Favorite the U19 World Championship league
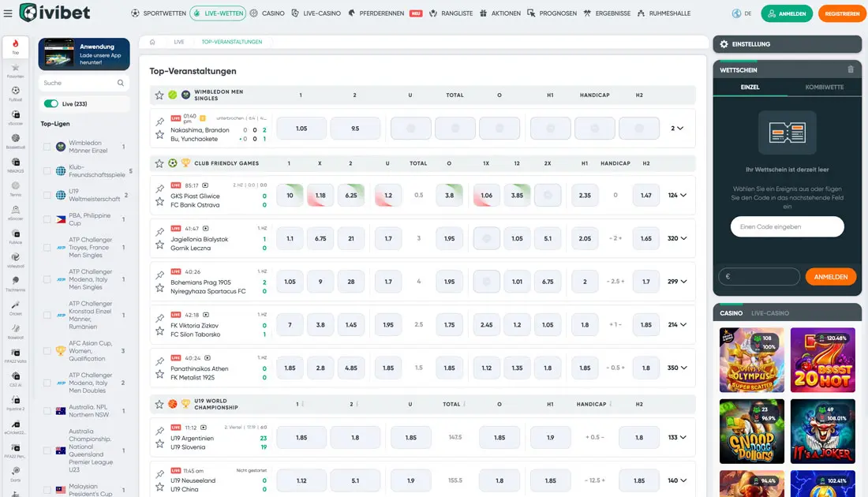The height and width of the screenshot is (497, 868). [x=159, y=404]
